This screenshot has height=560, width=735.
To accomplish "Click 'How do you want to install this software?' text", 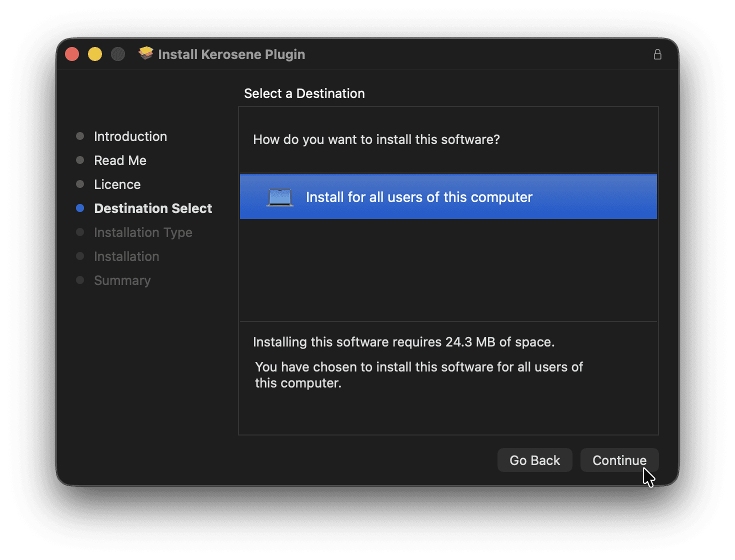I will [376, 139].
